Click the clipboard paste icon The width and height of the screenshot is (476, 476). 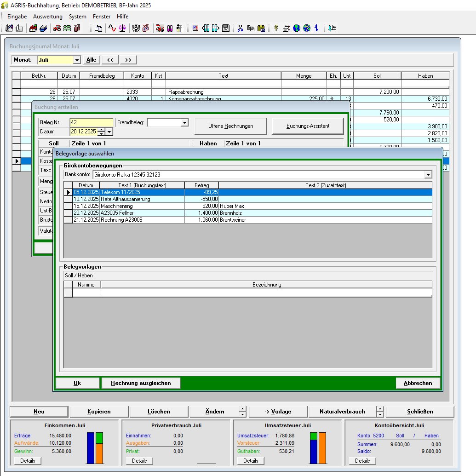pos(261,28)
